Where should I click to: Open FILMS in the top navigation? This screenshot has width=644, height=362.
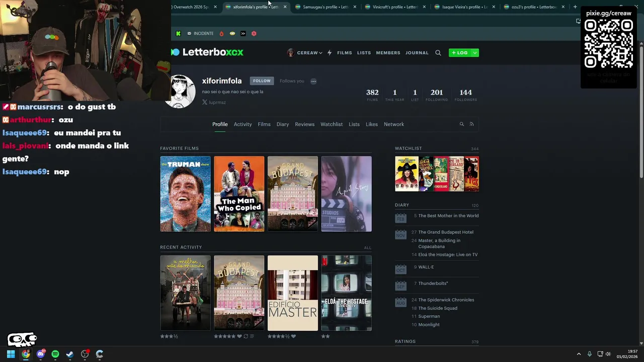tap(345, 53)
